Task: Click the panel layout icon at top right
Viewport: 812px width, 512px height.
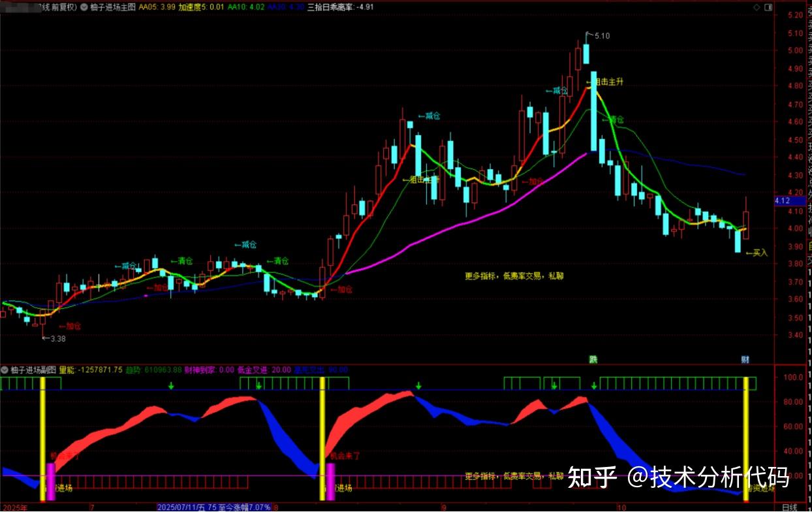Action: coord(768,7)
